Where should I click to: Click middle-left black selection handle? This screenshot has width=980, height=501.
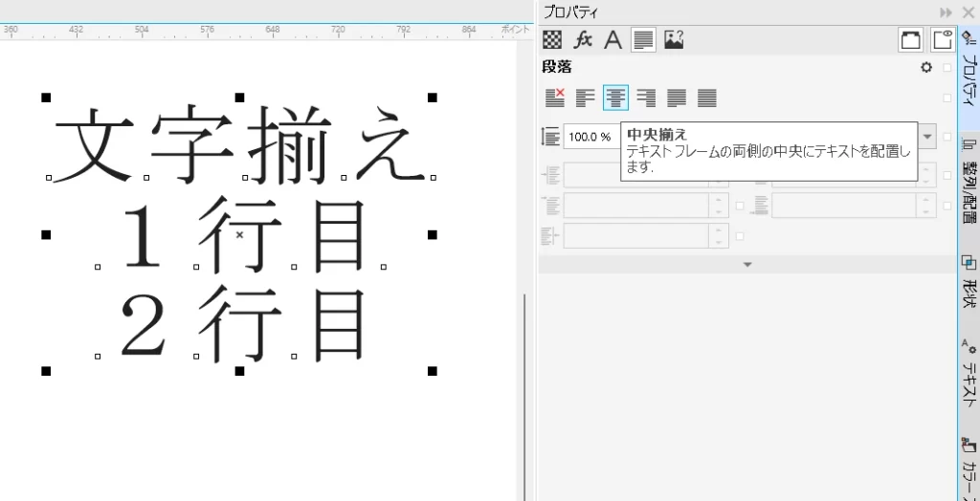(45, 234)
